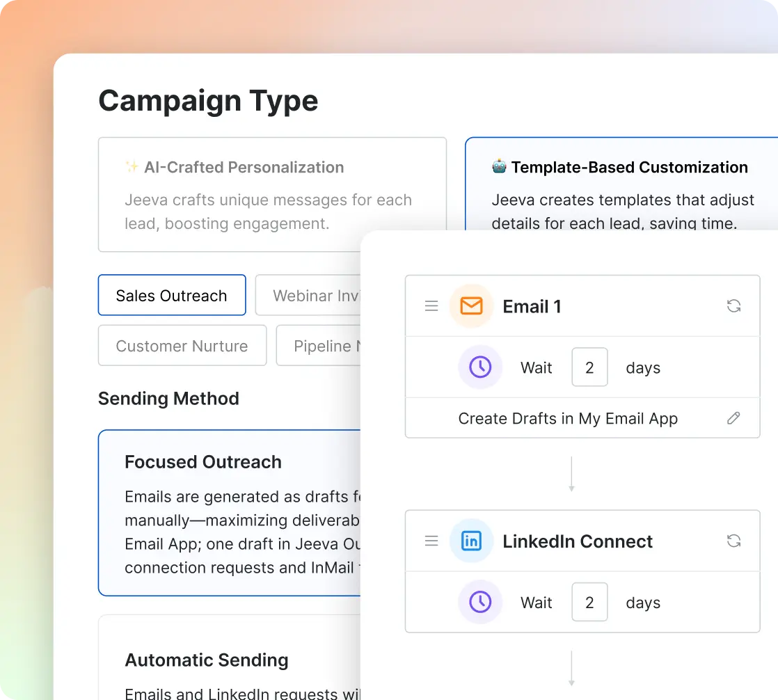
Task: Choose the Automatic Sending method
Action: [229, 658]
